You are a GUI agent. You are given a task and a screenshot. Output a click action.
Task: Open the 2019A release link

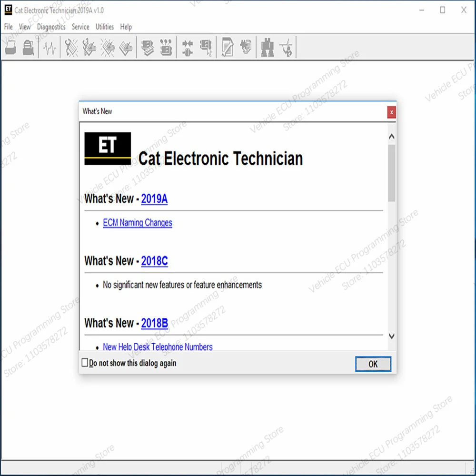(x=154, y=199)
